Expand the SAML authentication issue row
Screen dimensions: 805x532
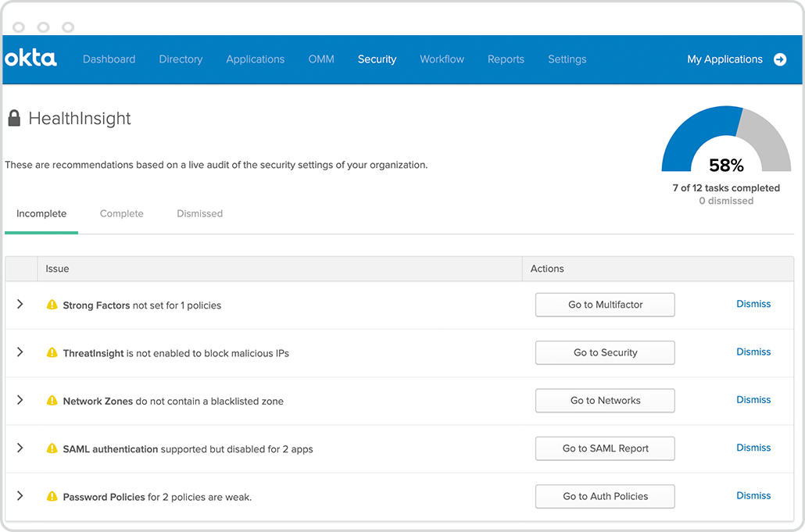coord(20,448)
